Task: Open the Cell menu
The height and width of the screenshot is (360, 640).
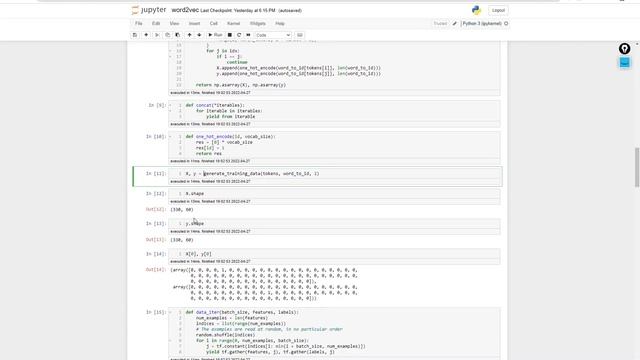Action: point(213,24)
